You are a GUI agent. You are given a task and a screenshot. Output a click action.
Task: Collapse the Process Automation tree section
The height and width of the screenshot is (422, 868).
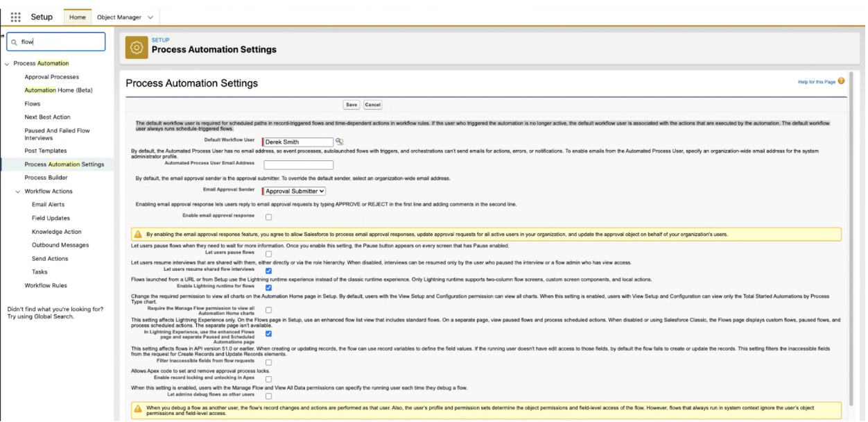7,64
